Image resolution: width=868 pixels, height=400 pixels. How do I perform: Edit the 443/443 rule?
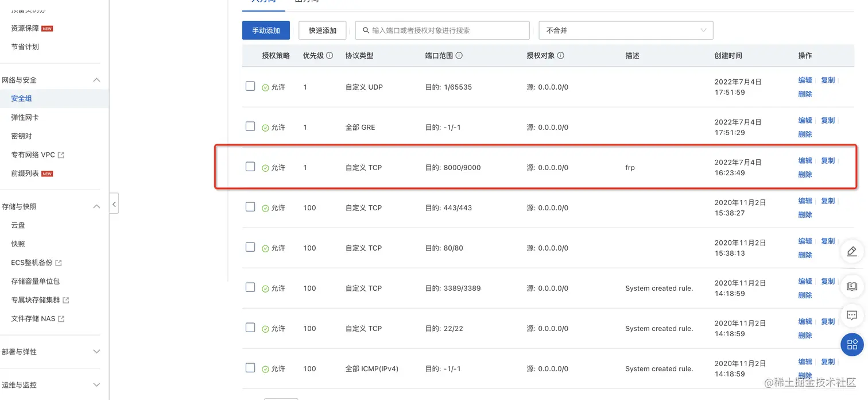[x=805, y=201]
